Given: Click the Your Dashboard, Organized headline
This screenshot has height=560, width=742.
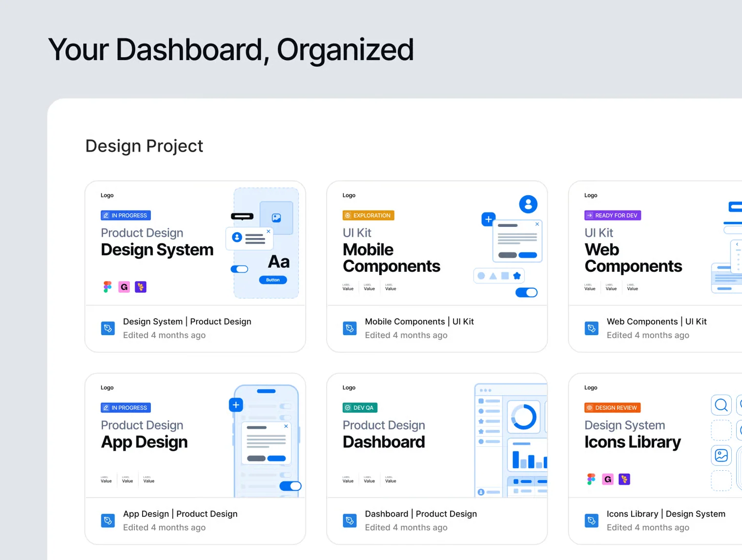Looking at the screenshot, I should (231, 50).
